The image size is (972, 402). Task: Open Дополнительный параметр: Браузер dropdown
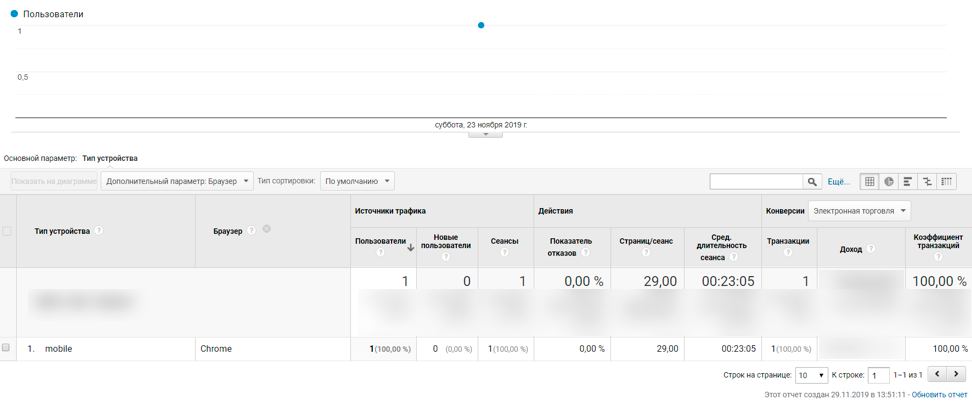coord(177,181)
